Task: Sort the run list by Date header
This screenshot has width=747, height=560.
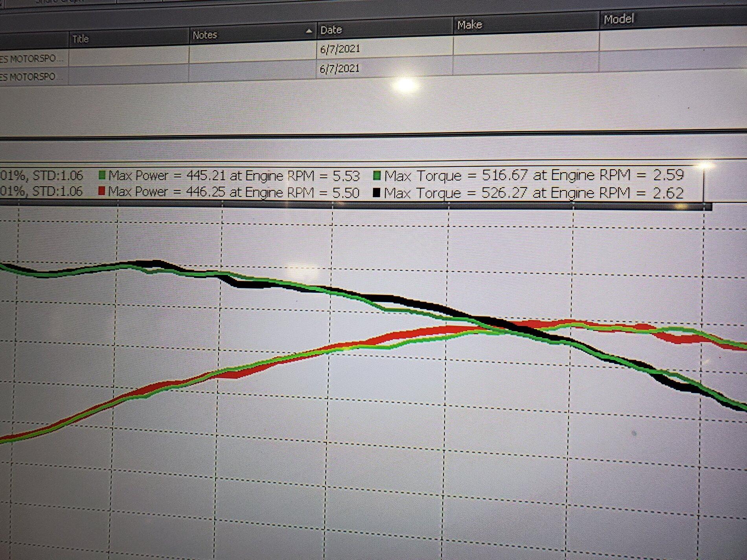Action: coord(385,29)
